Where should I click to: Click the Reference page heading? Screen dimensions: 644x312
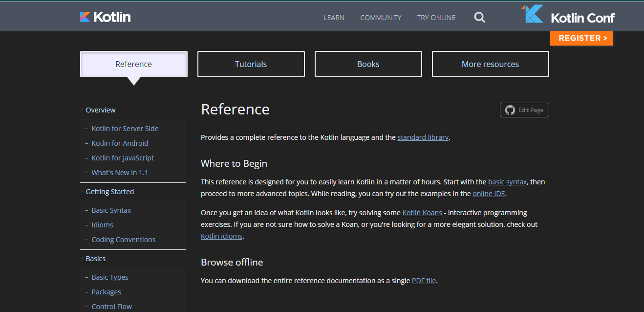pyautogui.click(x=236, y=109)
